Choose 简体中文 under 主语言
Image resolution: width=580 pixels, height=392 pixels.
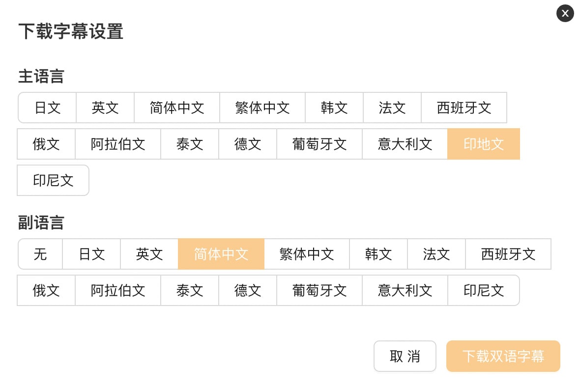[176, 108]
